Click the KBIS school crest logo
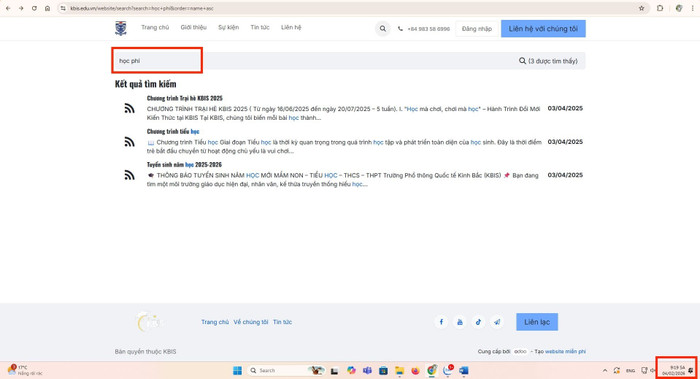700x379 pixels. [x=121, y=28]
